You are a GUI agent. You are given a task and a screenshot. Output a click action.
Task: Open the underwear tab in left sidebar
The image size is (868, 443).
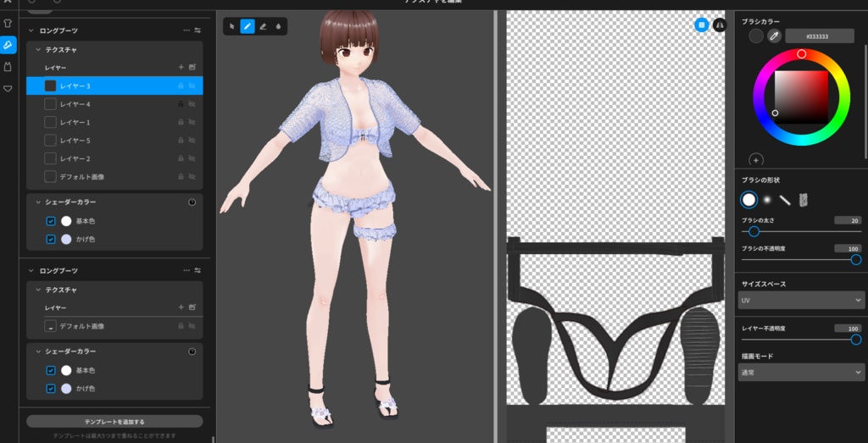(x=8, y=88)
